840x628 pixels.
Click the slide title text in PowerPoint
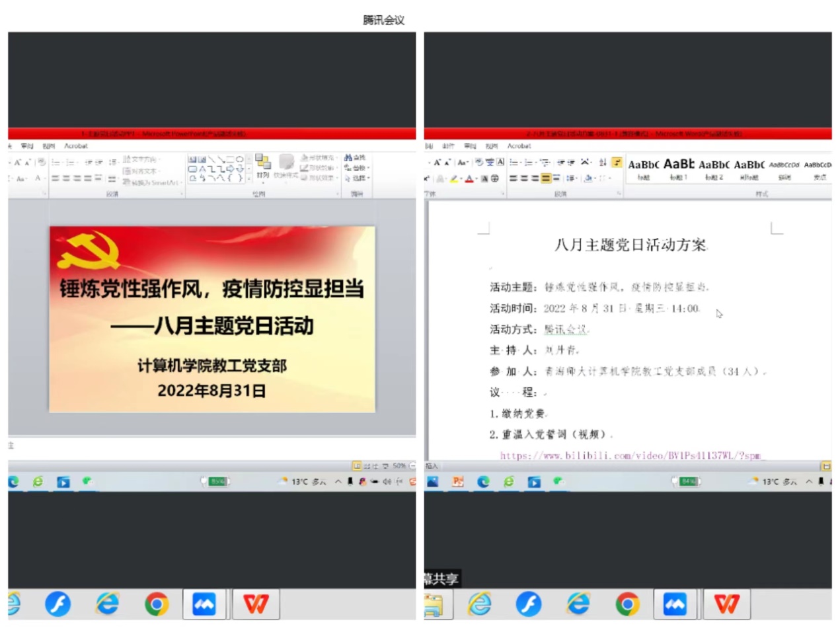[211, 289]
